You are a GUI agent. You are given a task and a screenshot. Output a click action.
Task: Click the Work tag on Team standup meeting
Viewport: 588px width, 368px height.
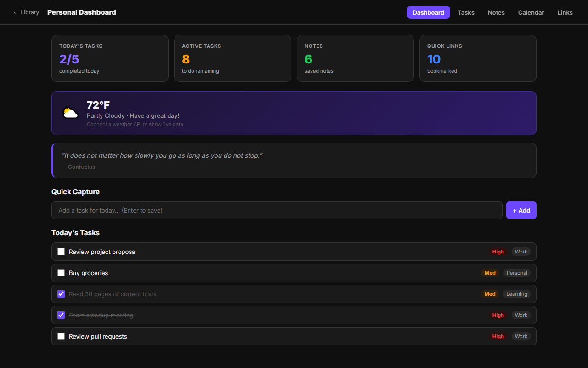click(x=521, y=315)
